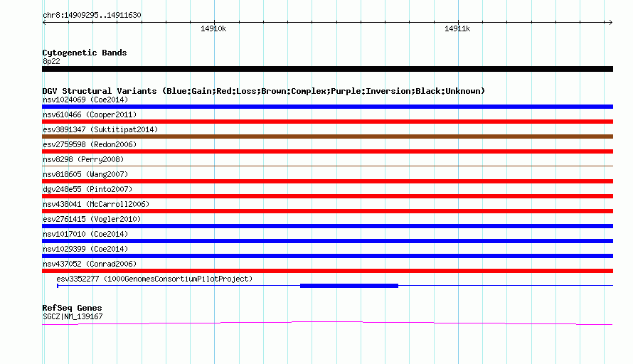633x364 pixels.
Task: Click the nsv1017010 (Coe2014) label
Action: pos(85,234)
